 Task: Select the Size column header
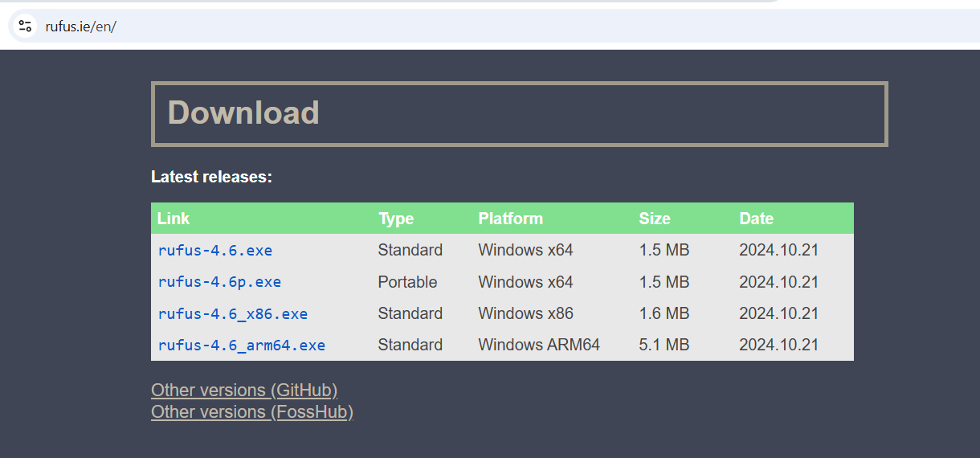point(655,219)
